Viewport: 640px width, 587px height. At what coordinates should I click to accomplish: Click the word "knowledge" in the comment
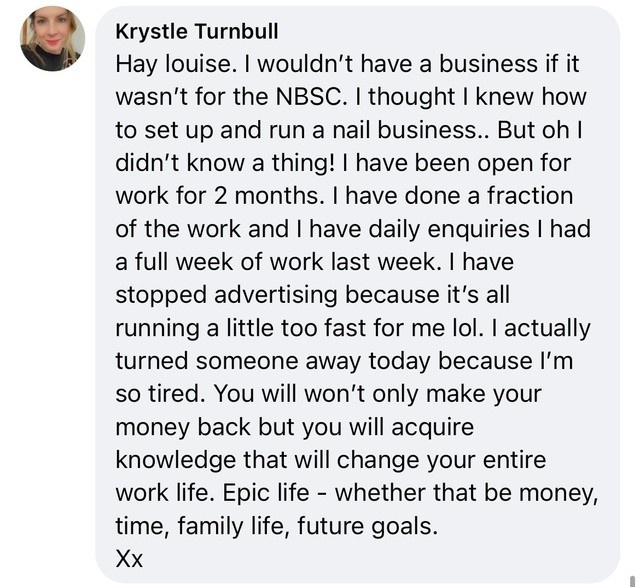click(176, 461)
